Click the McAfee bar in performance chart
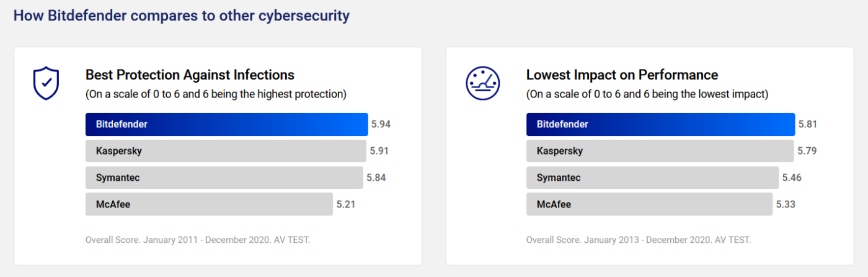The width and height of the screenshot is (868, 277). [649, 204]
